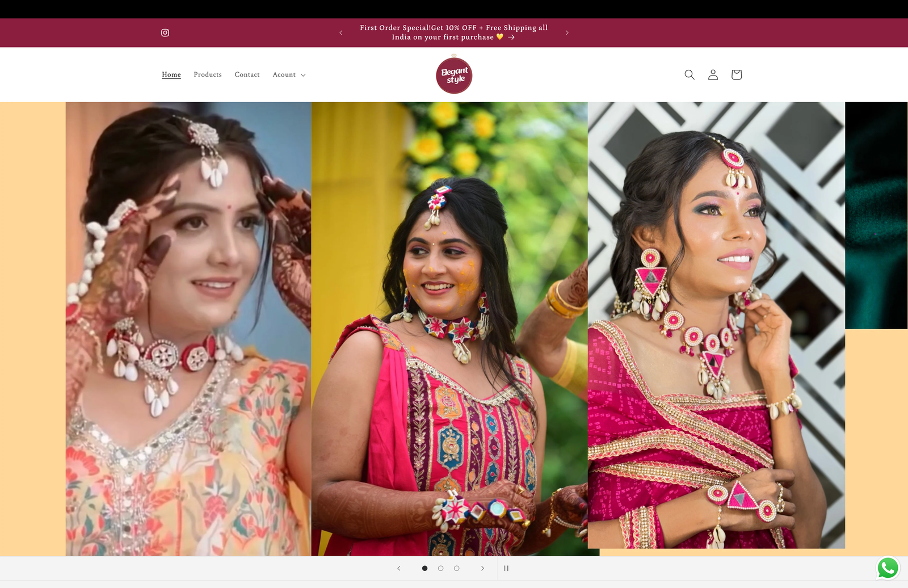
Task: Click the Elegant Style logo
Action: pos(454,75)
